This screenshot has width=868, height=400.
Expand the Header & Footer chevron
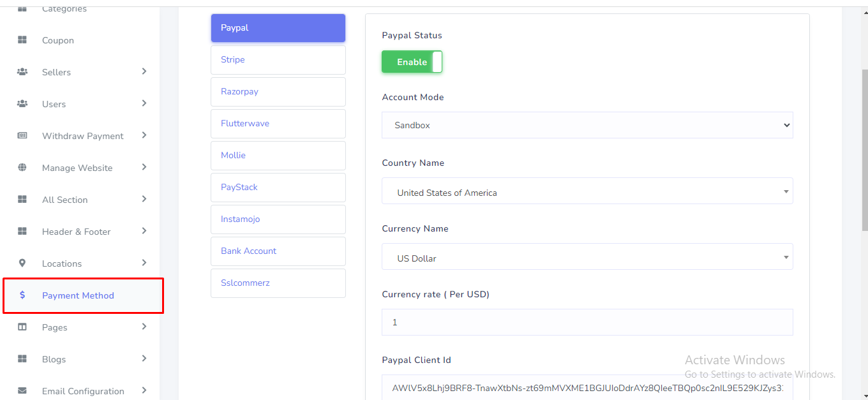coord(144,231)
